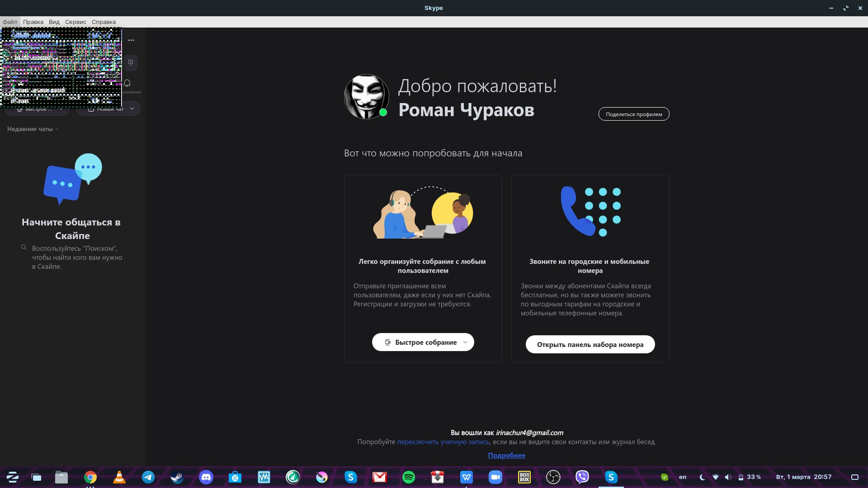The image size is (868, 488).
Task: Toggle night light moon tray icon
Action: (x=703, y=477)
